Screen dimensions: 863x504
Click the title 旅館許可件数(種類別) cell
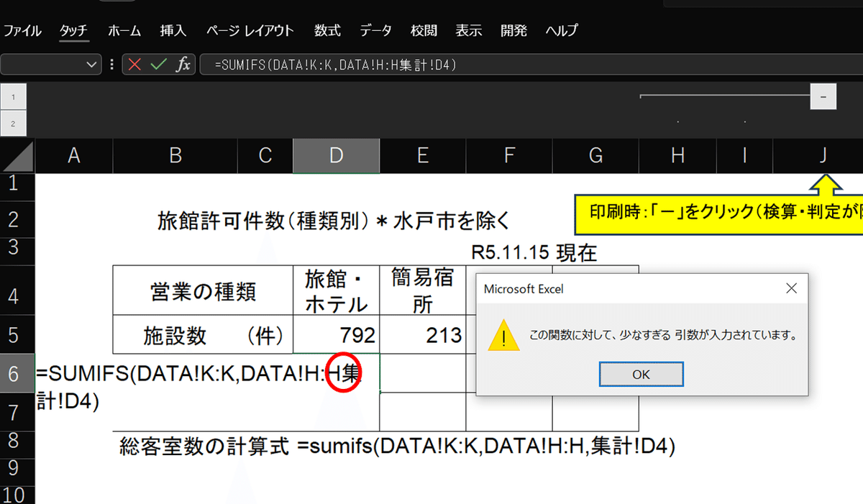click(334, 220)
